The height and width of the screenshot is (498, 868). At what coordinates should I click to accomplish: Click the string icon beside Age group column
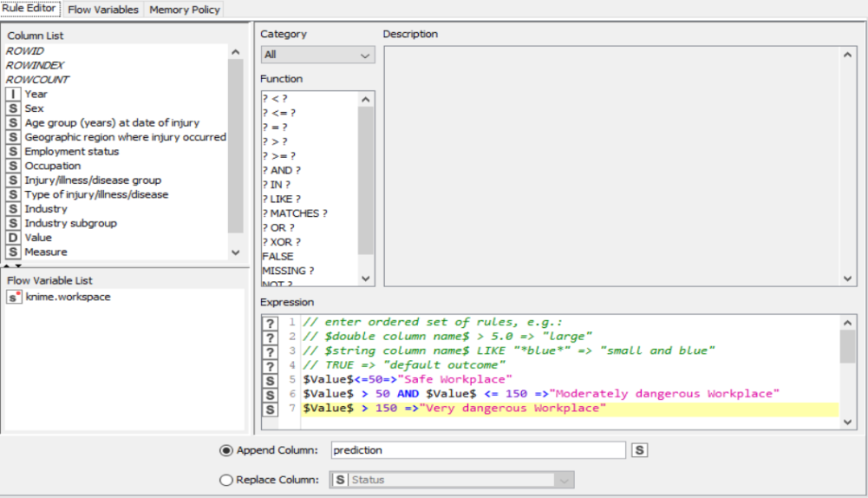tap(13, 123)
